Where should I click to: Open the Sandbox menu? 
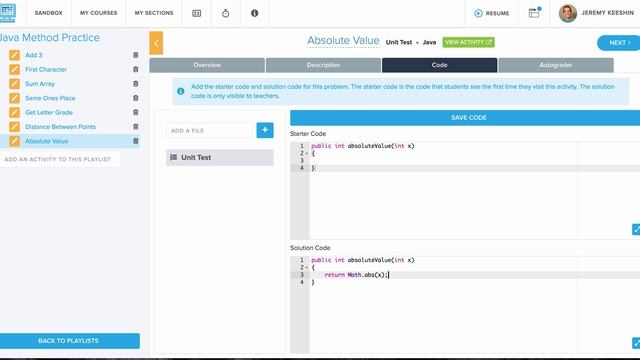[49, 13]
